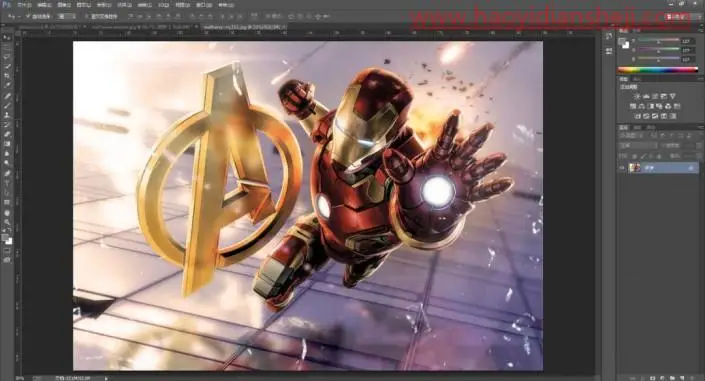
Task: Open the collapsed Properties panel icon
Action: (609, 51)
